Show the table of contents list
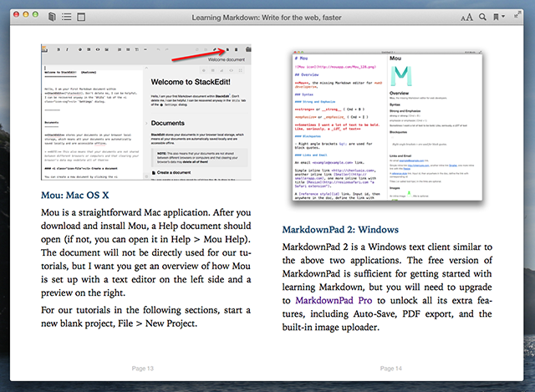535x392 pixels. point(67,17)
